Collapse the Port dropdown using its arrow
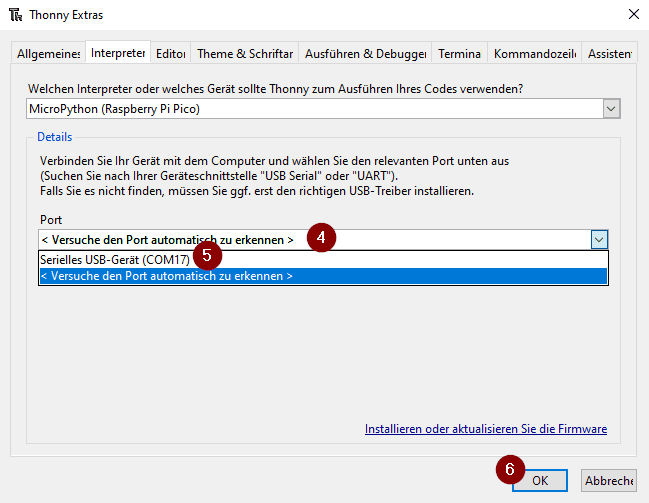The image size is (649, 503). coord(598,239)
